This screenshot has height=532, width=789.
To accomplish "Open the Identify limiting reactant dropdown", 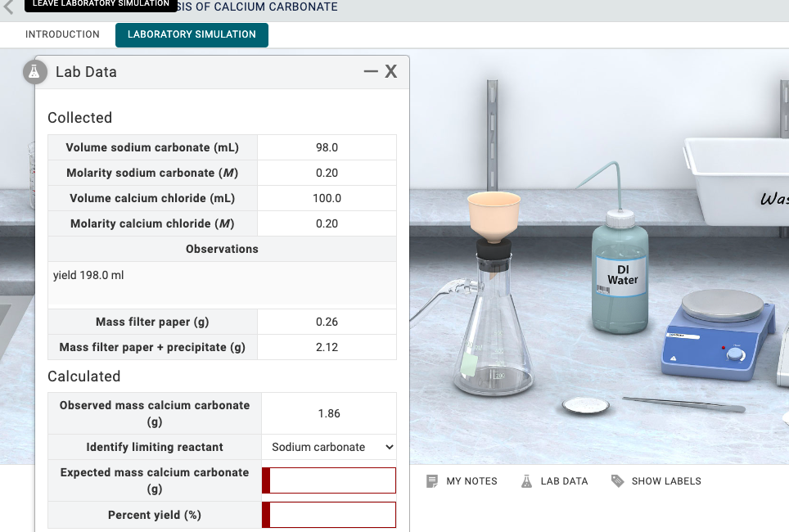I will click(x=328, y=447).
